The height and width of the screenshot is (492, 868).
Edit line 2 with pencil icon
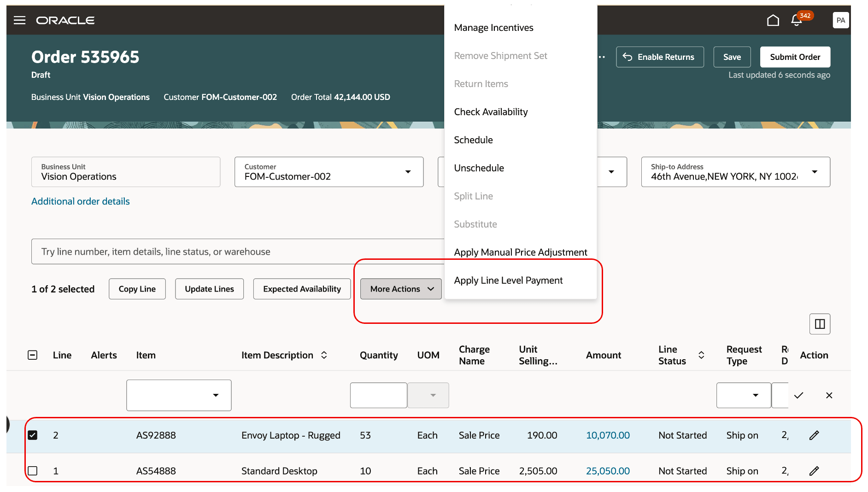[x=814, y=435]
